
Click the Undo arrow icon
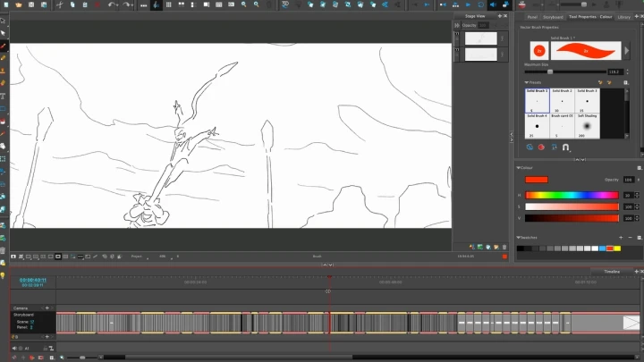click(113, 4)
